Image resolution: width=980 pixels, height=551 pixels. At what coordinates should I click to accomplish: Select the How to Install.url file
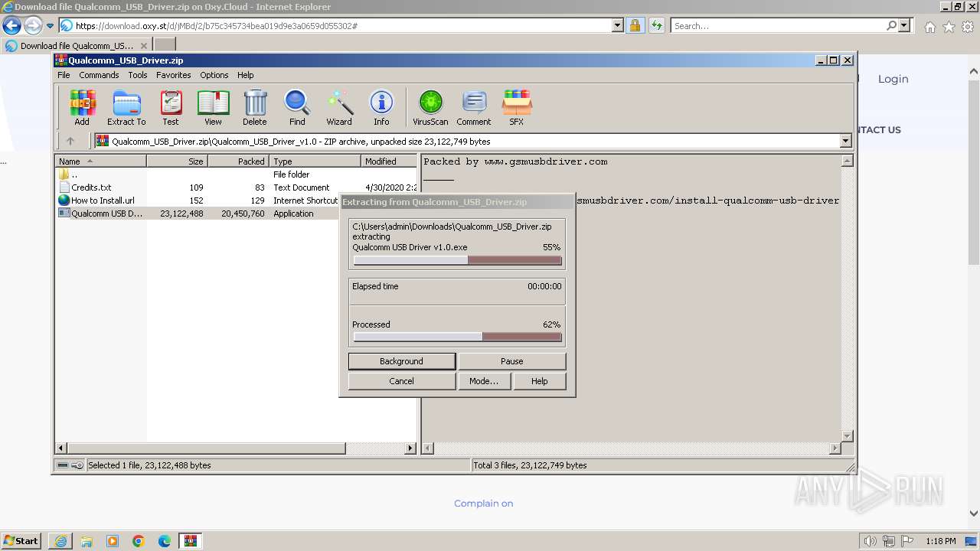[237, 201]
